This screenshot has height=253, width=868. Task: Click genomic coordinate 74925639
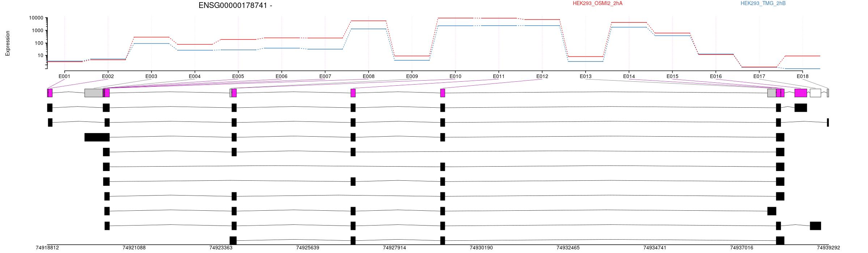click(x=307, y=248)
